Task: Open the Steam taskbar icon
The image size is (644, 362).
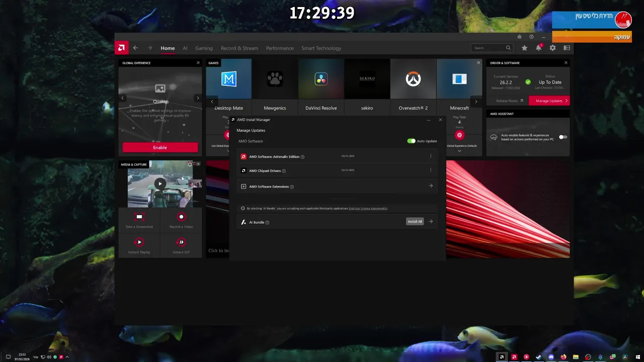Action: pyautogui.click(x=538, y=357)
